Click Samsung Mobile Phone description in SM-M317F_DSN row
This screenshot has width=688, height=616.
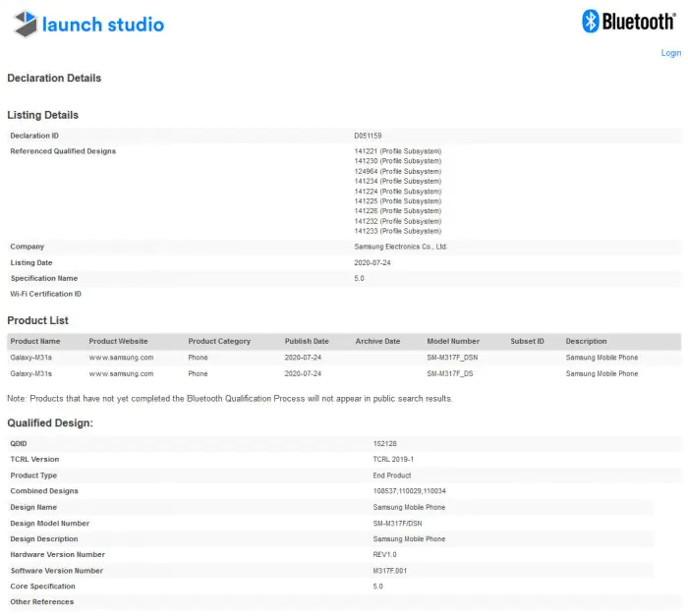pos(602,358)
